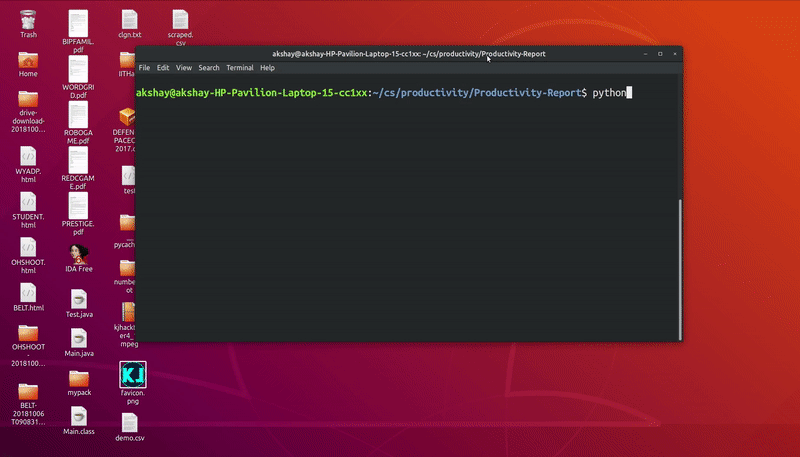Maximize the terminal window
Screen dimensions: 800x457
pos(660,54)
